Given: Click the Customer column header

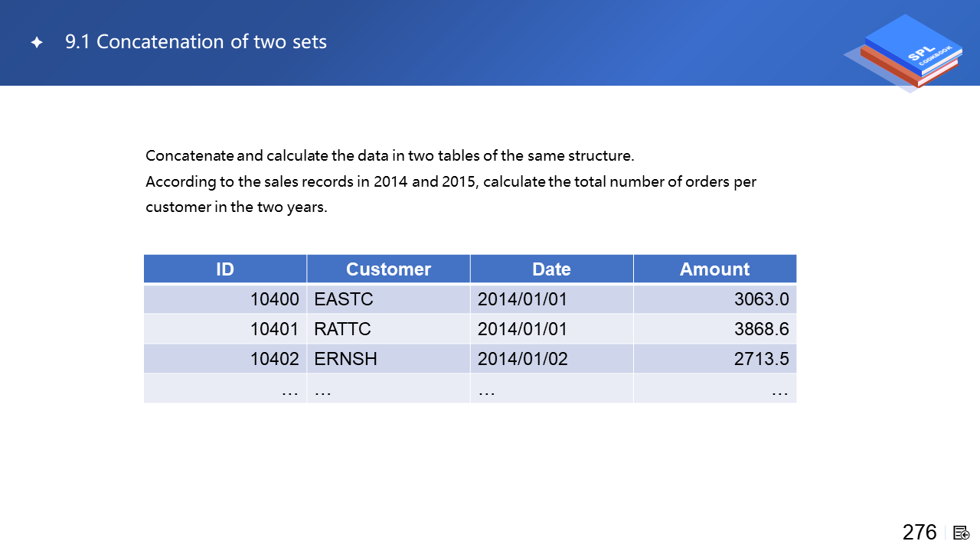Looking at the screenshot, I should coord(388,269).
